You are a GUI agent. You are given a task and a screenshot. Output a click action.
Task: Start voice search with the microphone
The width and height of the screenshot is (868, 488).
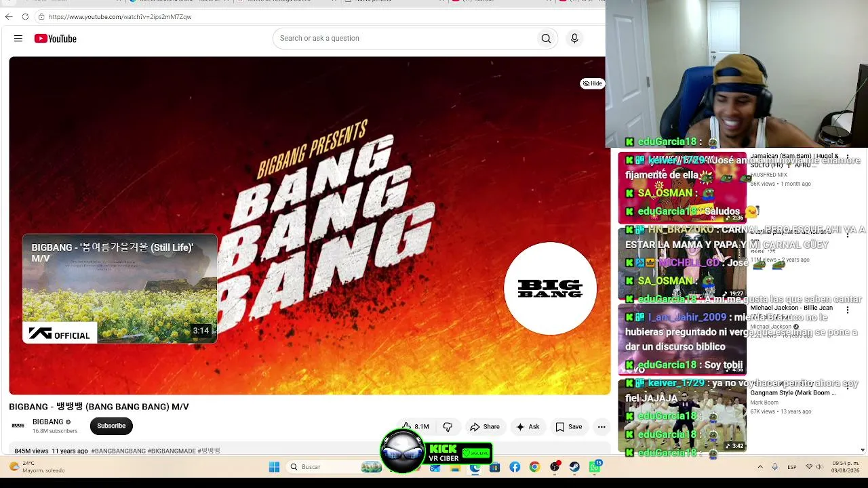[574, 39]
